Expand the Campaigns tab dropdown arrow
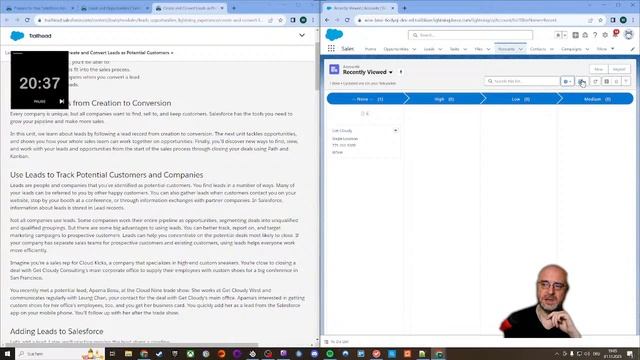This screenshot has height=360, width=640. tap(587, 49)
